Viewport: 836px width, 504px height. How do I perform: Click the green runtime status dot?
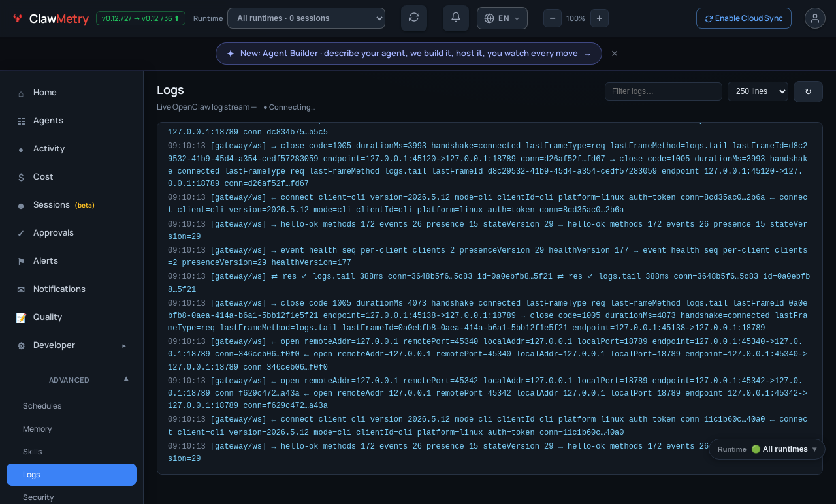(x=756, y=449)
